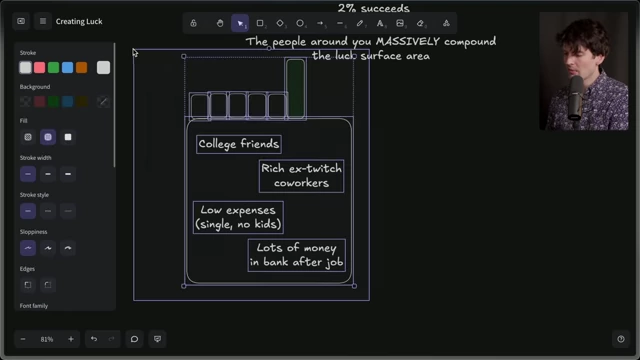Select the Draw pencil tool
The height and width of the screenshot is (360, 640).
360,23
